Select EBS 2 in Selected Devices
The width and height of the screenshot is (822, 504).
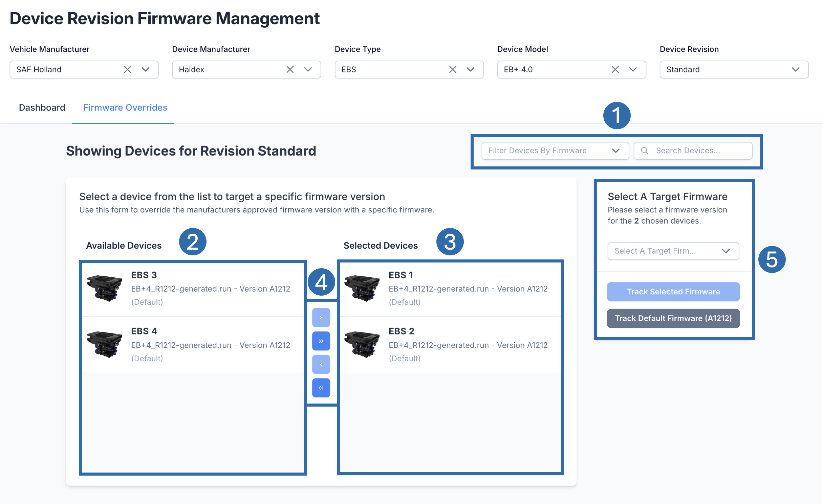tap(450, 344)
